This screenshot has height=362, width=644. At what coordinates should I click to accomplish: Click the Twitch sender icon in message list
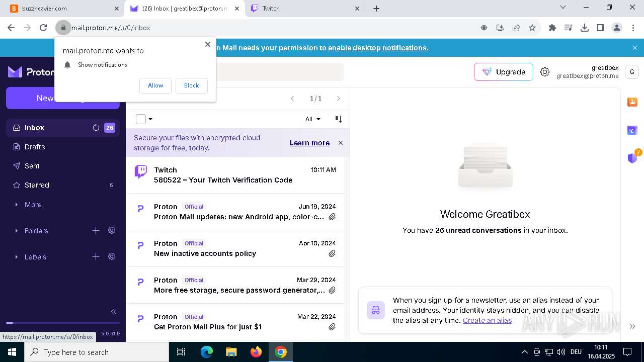coord(141,171)
